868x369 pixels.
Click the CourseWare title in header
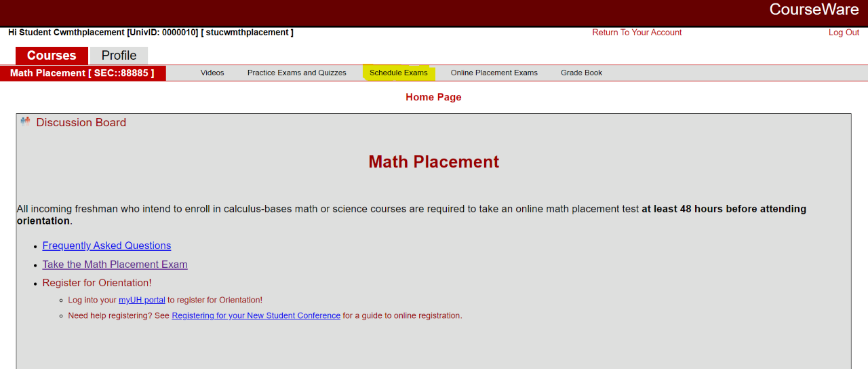pyautogui.click(x=814, y=9)
